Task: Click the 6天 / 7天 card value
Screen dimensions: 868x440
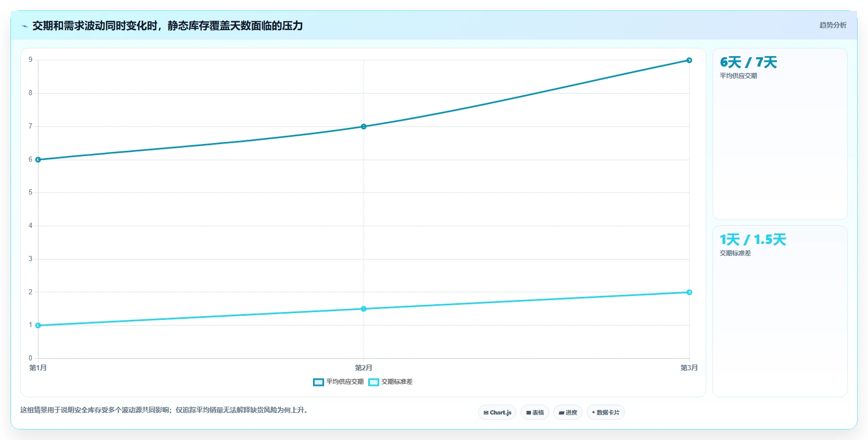Action: click(748, 62)
